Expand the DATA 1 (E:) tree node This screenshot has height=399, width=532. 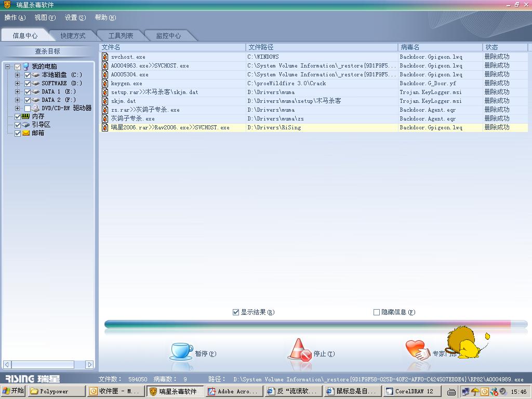pos(17,91)
